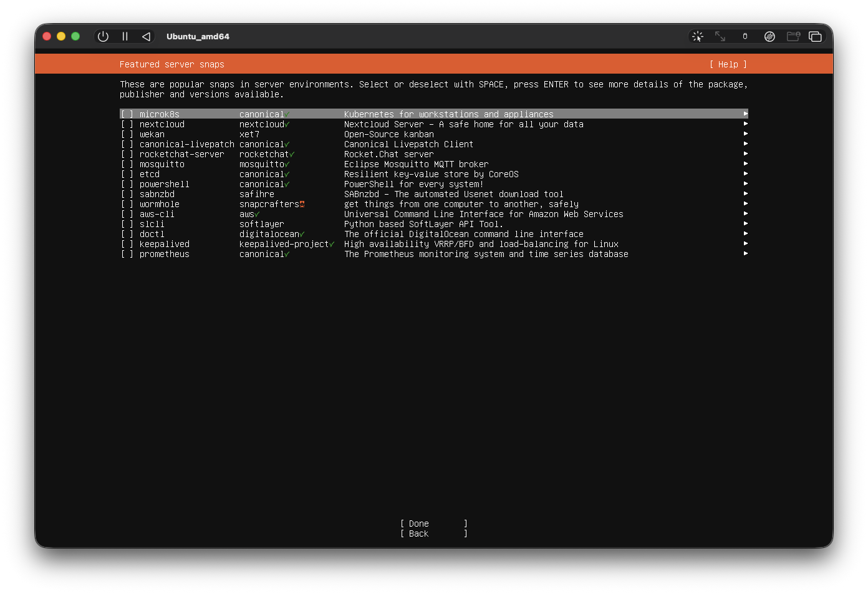Viewport: 868px width, 594px height.
Task: Select the canonical-livepatch list entry
Action: click(x=186, y=144)
